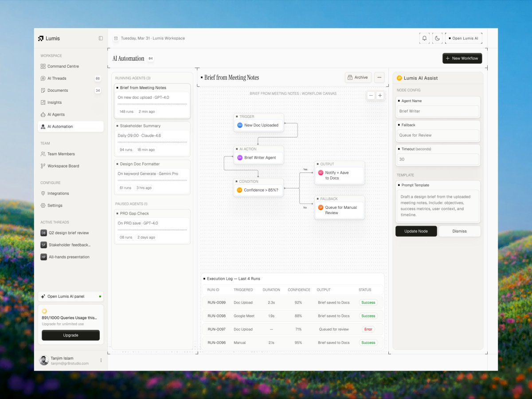Select AI Automation in sidebar
The height and width of the screenshot is (399, 532).
coord(71,126)
